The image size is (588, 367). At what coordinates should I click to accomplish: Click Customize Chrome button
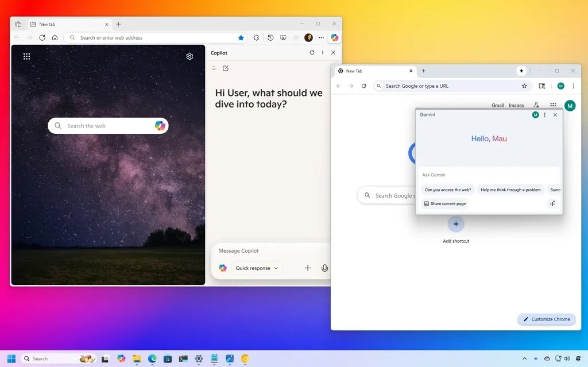pyautogui.click(x=547, y=319)
